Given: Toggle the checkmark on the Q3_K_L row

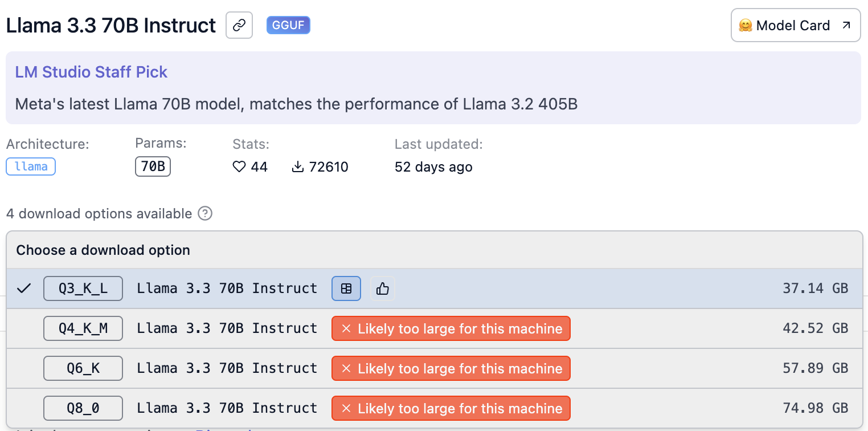Looking at the screenshot, I should point(23,288).
